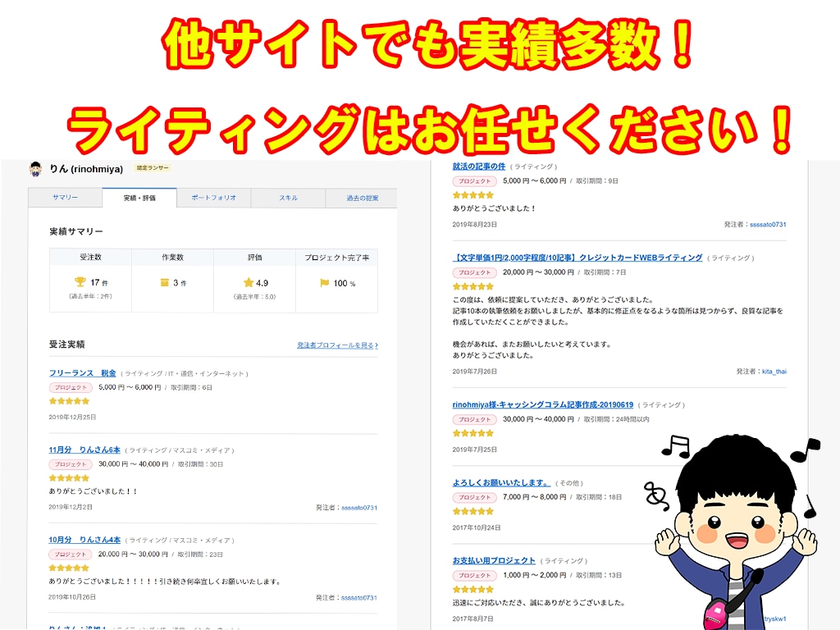Click the りん (rinohmiya) username
This screenshot has height=630, width=840.
pyautogui.click(x=86, y=169)
